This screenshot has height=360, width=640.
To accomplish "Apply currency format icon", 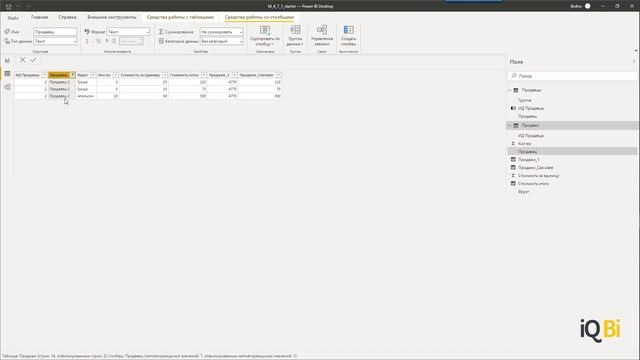I will click(x=87, y=41).
